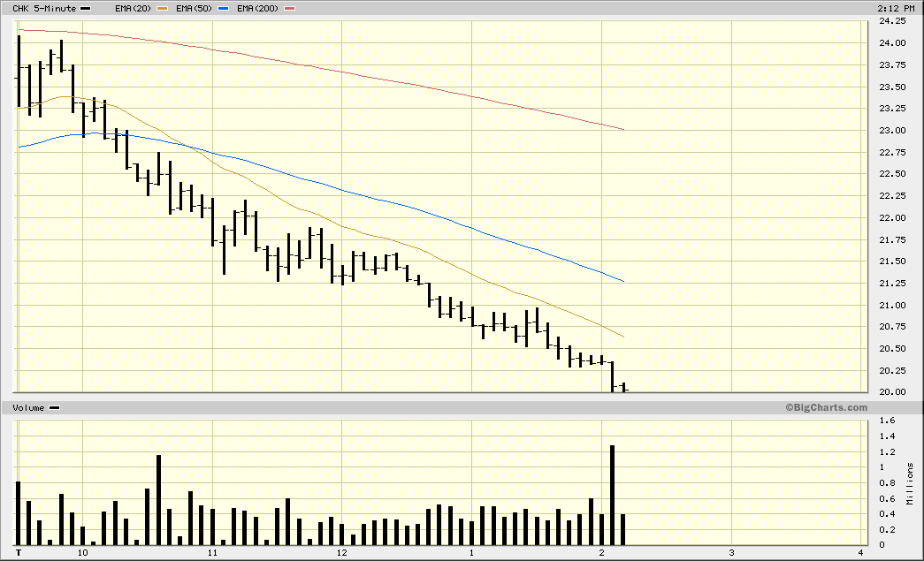Click the 4 o'clock time axis label
The height and width of the screenshot is (561, 924).
pyautogui.click(x=861, y=553)
